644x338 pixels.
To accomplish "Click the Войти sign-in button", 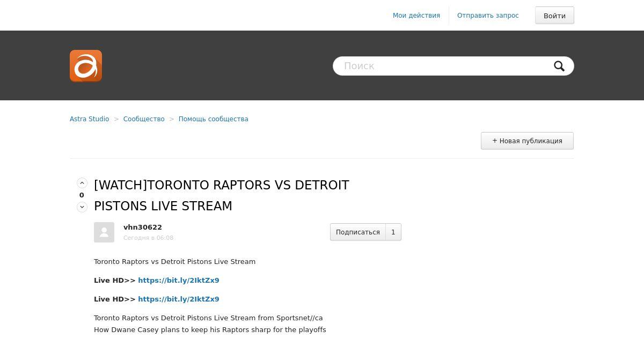I will click(x=554, y=16).
